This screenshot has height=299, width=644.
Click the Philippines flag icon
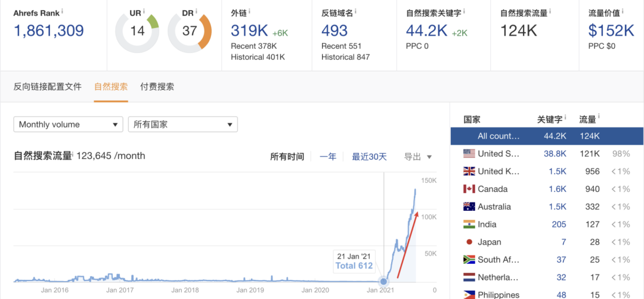coord(469,295)
